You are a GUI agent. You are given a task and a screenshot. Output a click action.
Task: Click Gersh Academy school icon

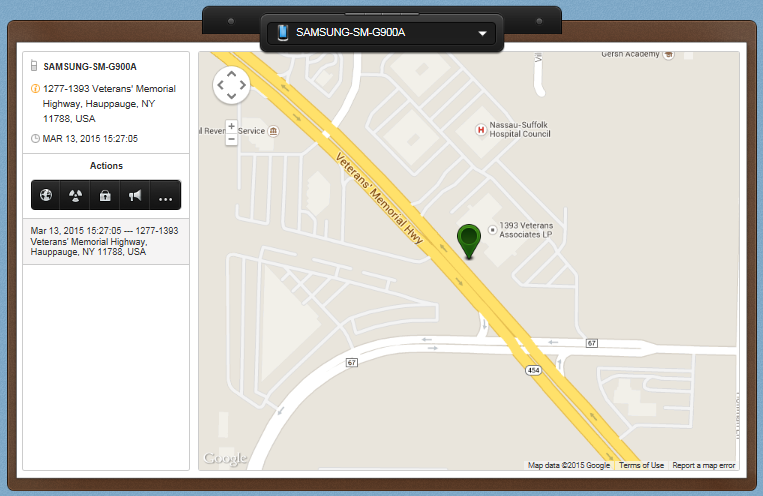(x=669, y=55)
